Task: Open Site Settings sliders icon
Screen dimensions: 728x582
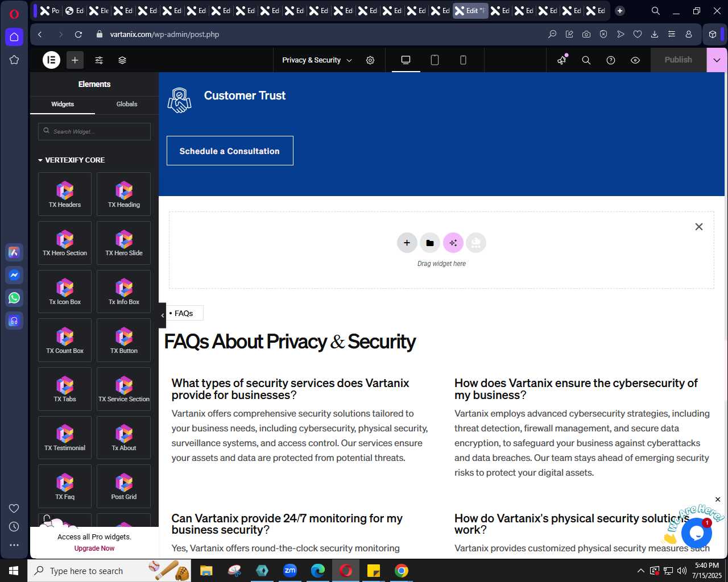Action: click(99, 60)
